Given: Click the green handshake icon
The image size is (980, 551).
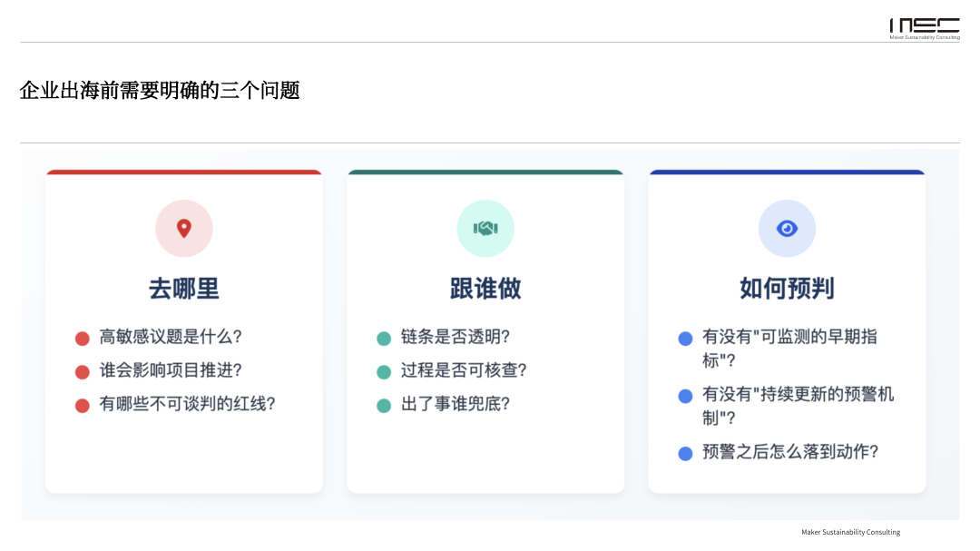Looking at the screenshot, I should point(485,229).
